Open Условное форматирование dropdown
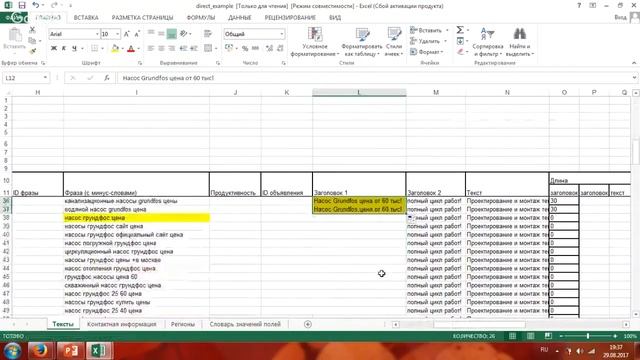 coord(315,42)
